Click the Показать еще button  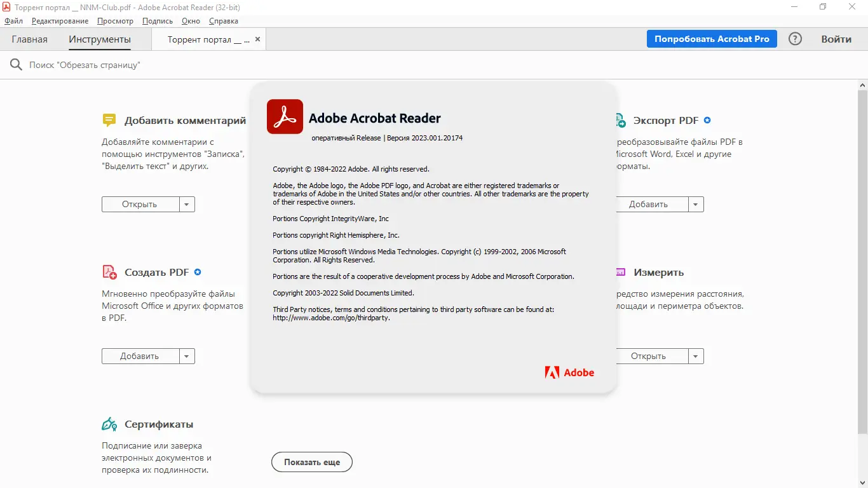pos(312,462)
